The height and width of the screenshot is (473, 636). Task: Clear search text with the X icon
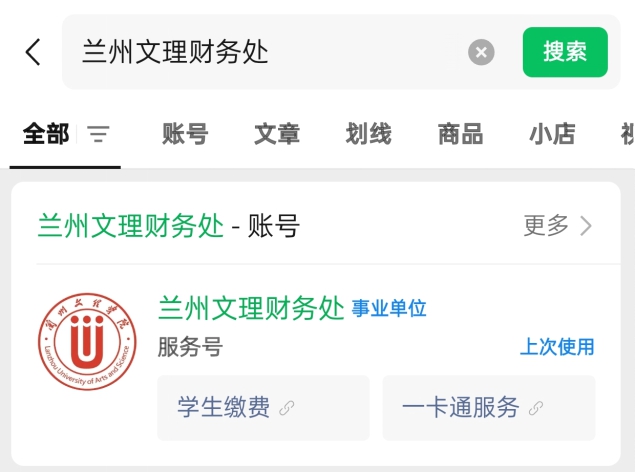tap(481, 52)
